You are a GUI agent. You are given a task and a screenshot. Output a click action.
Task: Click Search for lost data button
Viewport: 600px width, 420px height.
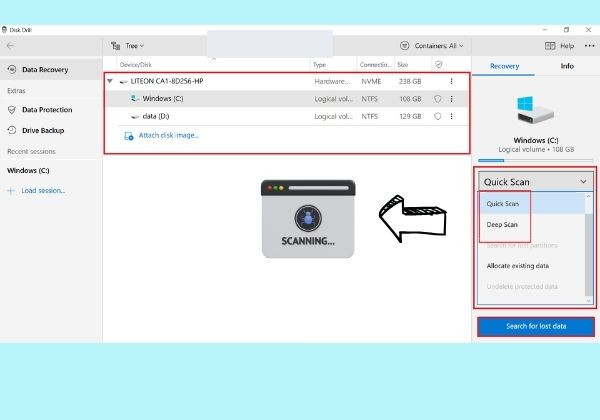[536, 327]
